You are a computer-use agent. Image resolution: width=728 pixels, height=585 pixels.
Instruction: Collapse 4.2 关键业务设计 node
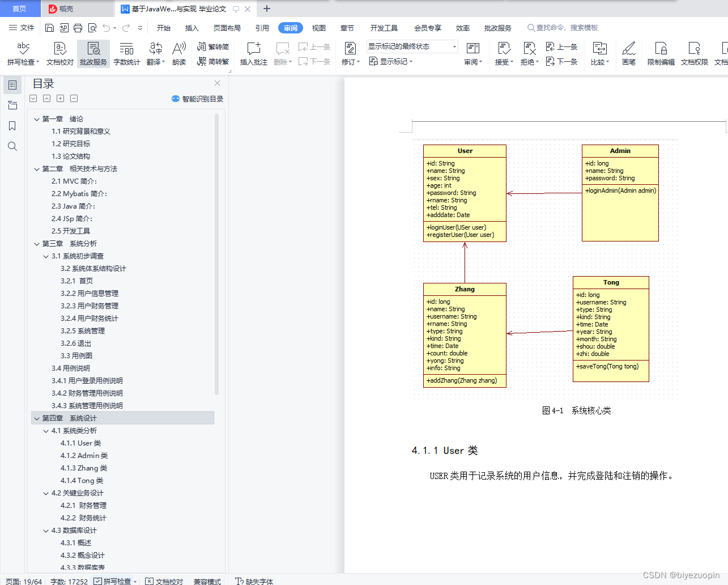pyautogui.click(x=46, y=493)
